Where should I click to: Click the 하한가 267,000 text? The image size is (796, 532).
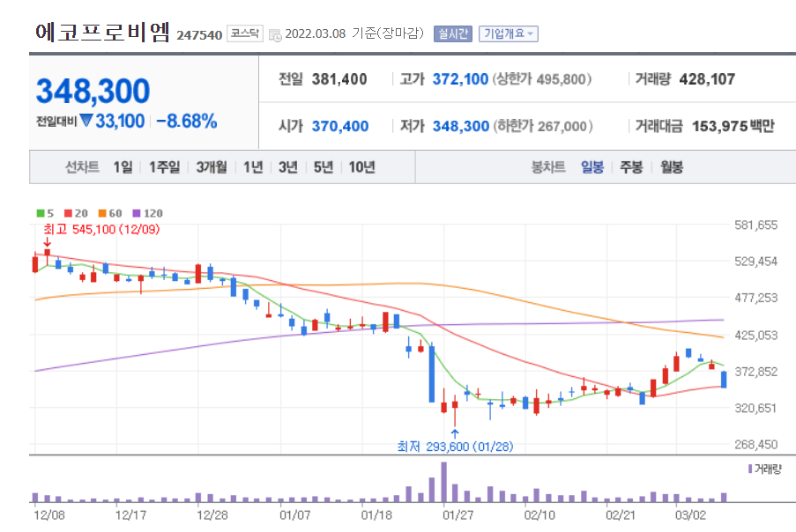click(x=543, y=126)
